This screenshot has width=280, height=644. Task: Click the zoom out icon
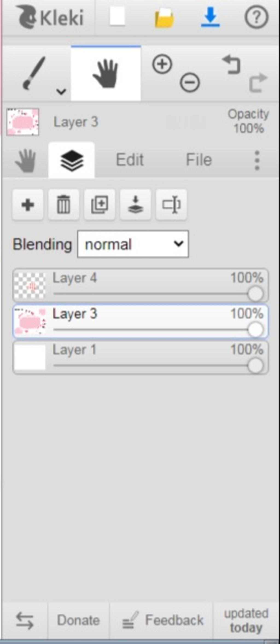coord(190,82)
